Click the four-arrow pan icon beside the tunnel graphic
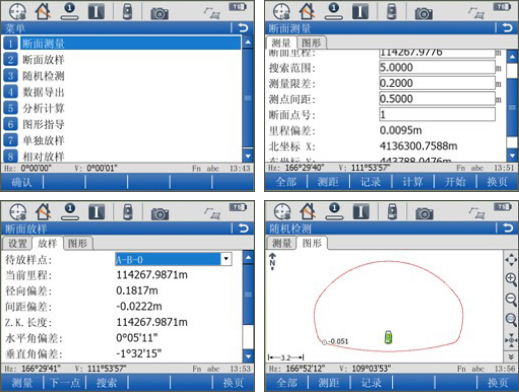The image size is (519, 392). click(x=511, y=260)
